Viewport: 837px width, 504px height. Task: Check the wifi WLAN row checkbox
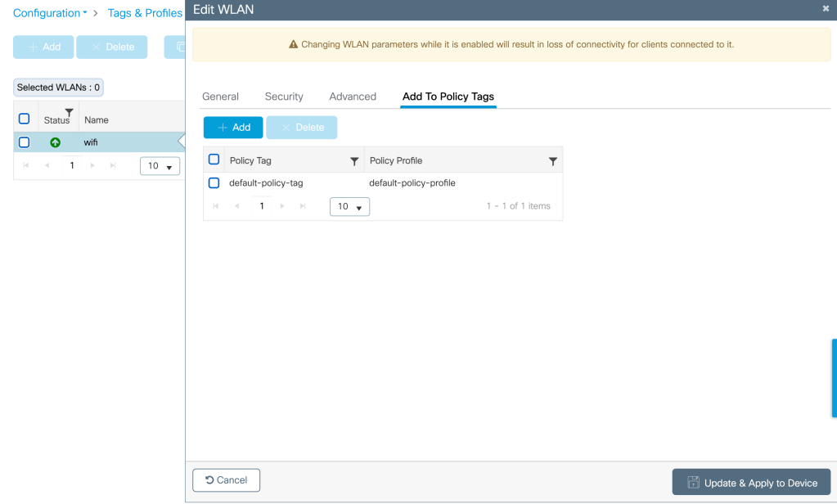click(x=24, y=142)
